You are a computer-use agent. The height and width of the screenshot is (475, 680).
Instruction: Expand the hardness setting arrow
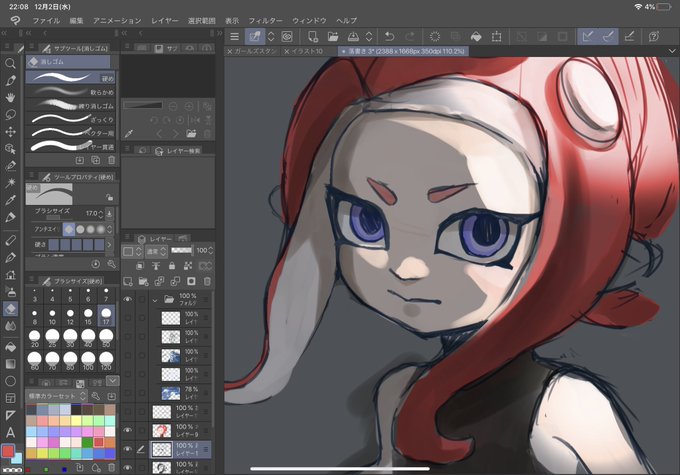click(109, 245)
